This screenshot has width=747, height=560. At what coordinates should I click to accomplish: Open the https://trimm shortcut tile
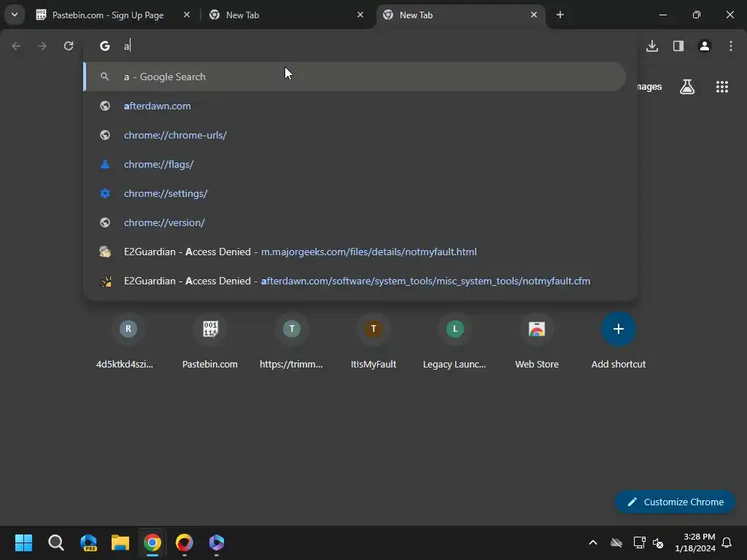point(292,341)
